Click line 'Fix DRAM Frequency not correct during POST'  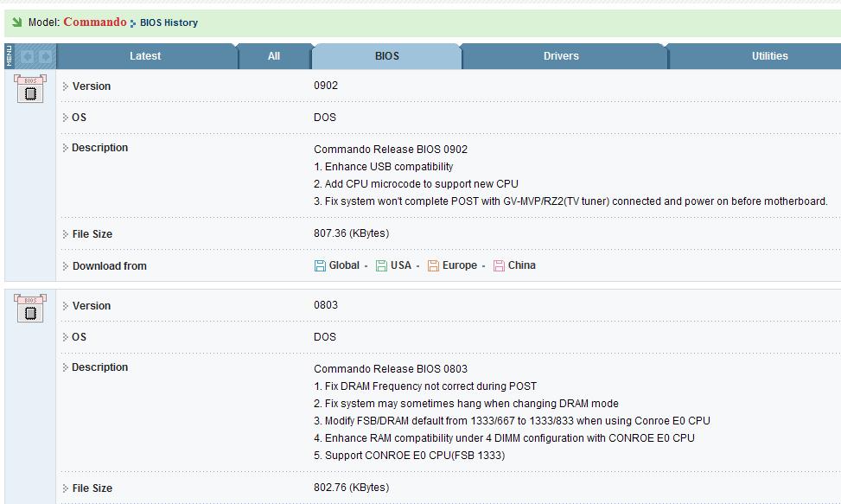click(430, 386)
